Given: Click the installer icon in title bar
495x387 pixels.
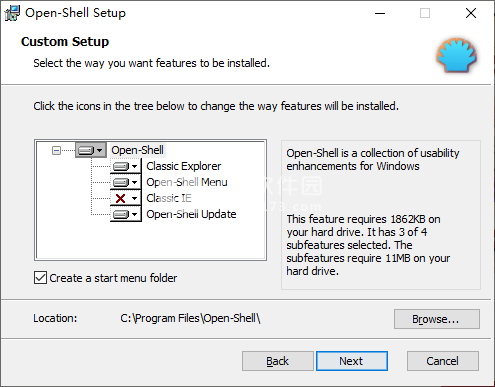Looking at the screenshot, I should click(12, 13).
